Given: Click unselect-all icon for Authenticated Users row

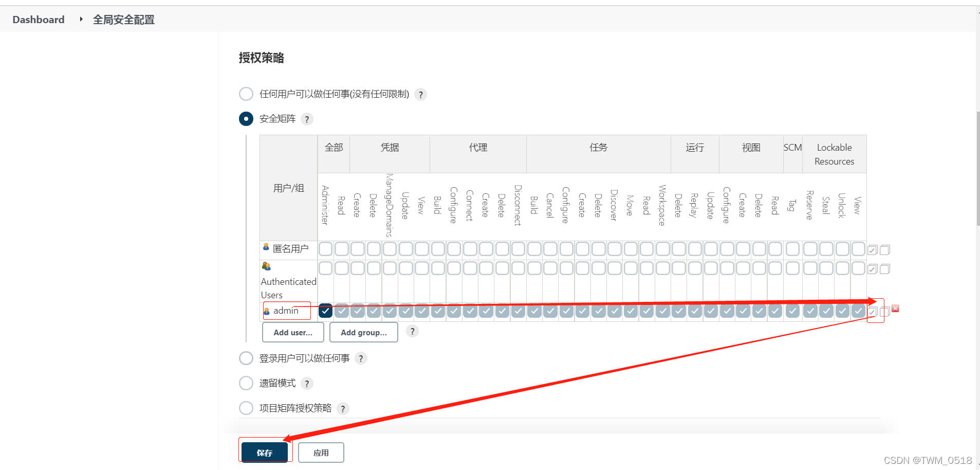Looking at the screenshot, I should (x=885, y=269).
